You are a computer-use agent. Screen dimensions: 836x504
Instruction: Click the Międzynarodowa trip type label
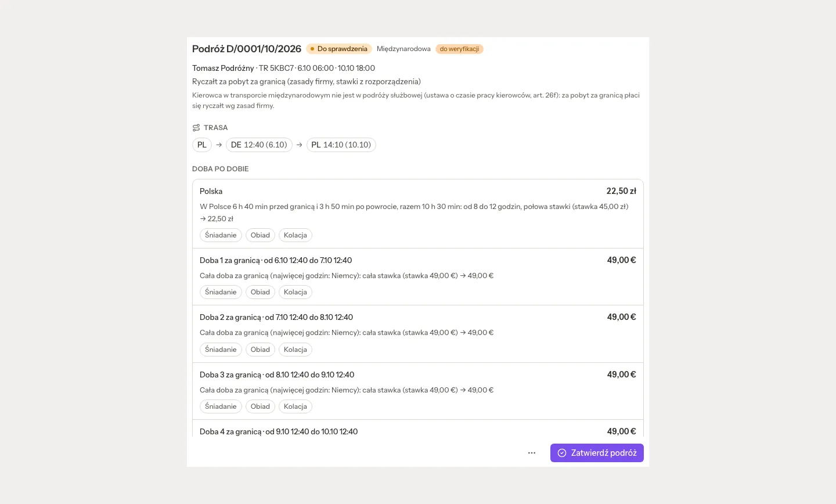click(403, 49)
